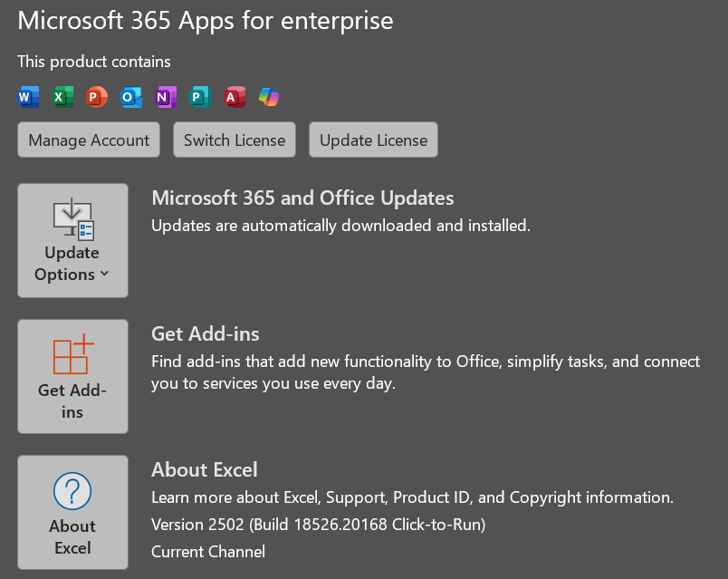728x579 pixels.
Task: Expand the Update Options dropdown
Action: tap(72, 240)
